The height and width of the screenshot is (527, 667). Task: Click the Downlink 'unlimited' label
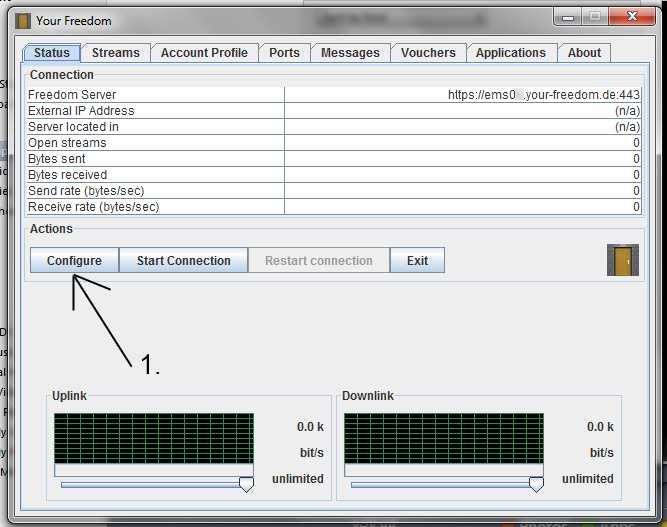(x=587, y=479)
